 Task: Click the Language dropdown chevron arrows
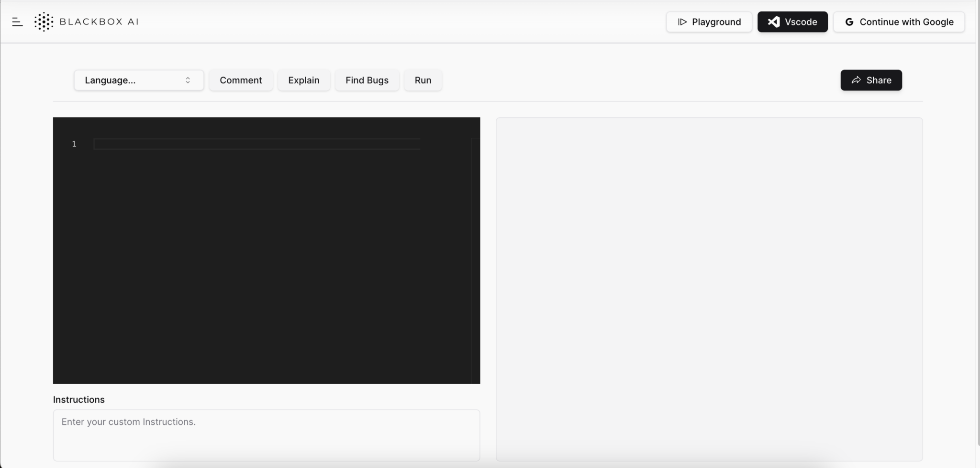188,80
